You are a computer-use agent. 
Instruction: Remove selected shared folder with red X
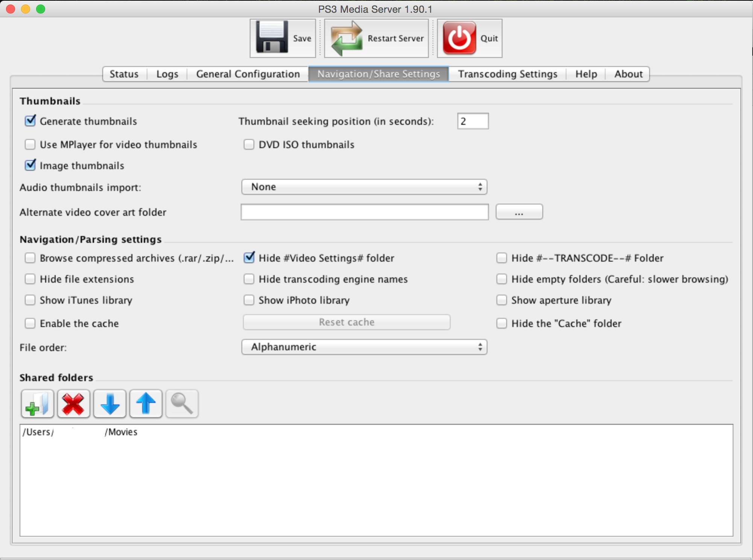[73, 404]
